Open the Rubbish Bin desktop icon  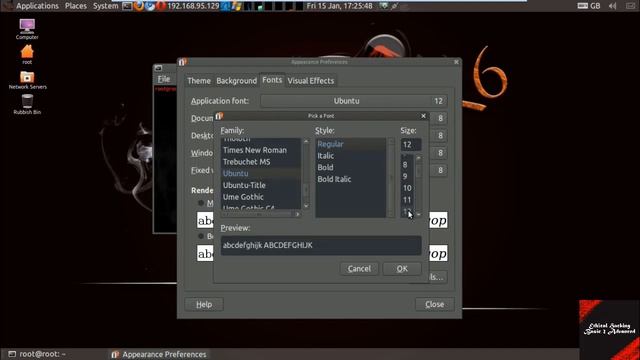point(27,104)
